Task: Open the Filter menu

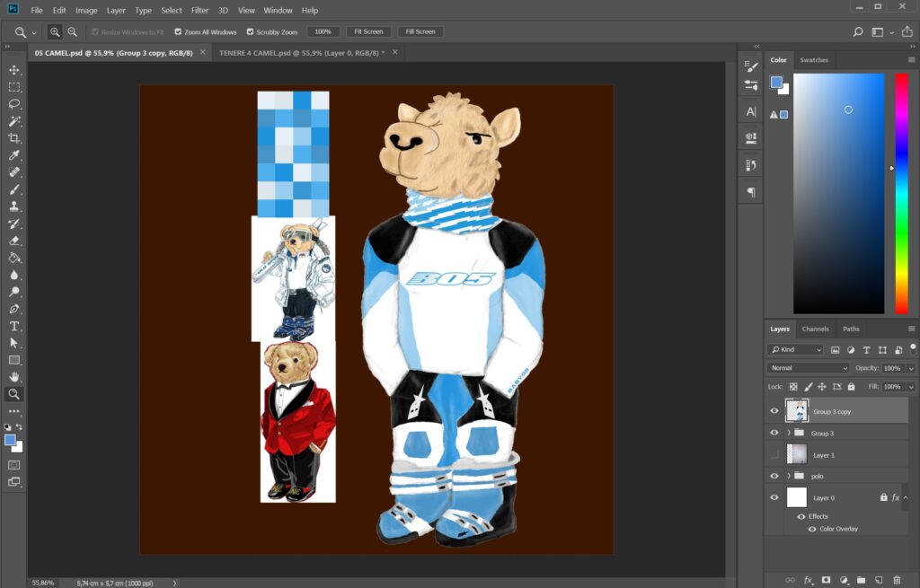Action: pyautogui.click(x=199, y=11)
